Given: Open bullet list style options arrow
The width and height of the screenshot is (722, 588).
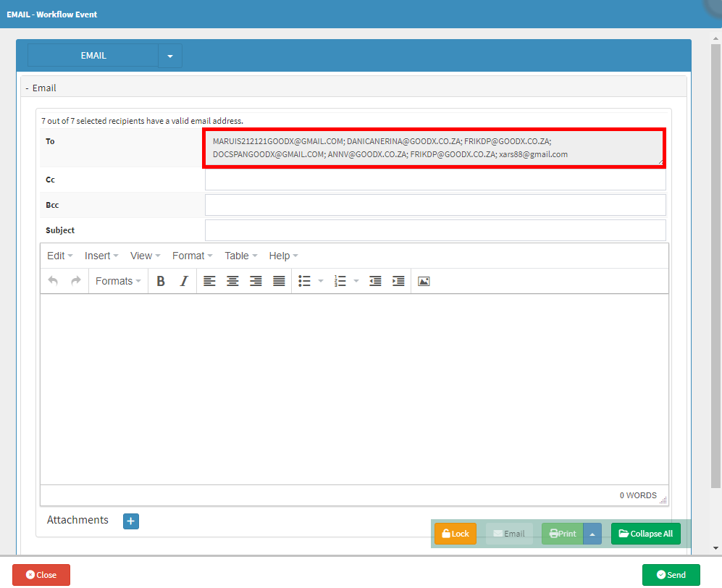Looking at the screenshot, I should click(321, 281).
